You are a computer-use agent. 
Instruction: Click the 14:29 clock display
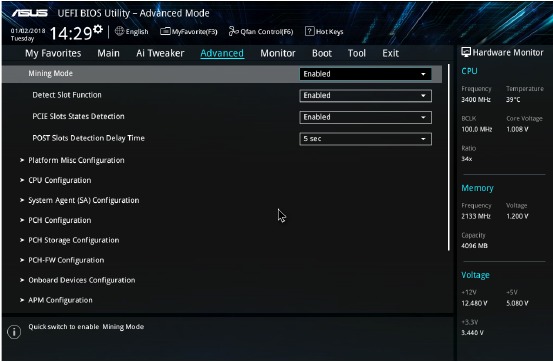[x=71, y=34]
